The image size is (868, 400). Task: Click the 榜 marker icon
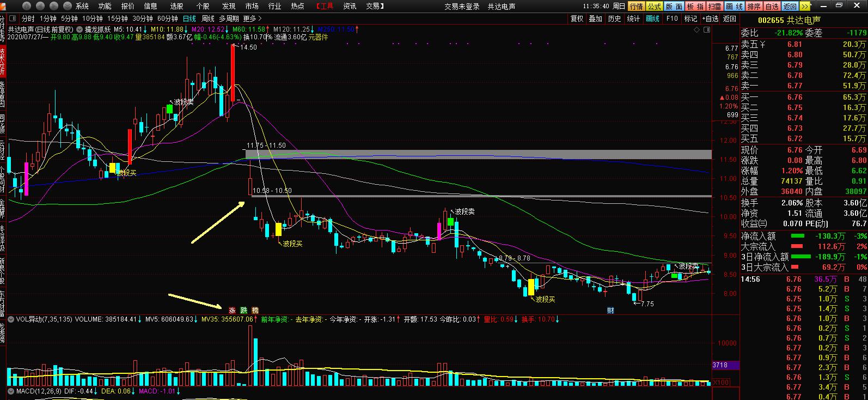click(255, 309)
